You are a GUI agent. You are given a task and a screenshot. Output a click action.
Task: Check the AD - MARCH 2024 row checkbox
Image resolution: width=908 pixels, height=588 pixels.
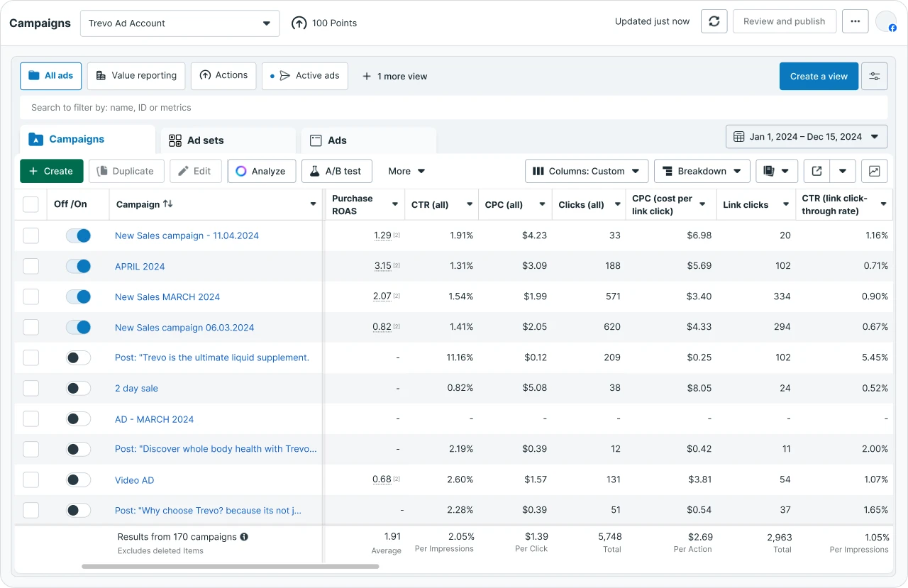tap(31, 418)
